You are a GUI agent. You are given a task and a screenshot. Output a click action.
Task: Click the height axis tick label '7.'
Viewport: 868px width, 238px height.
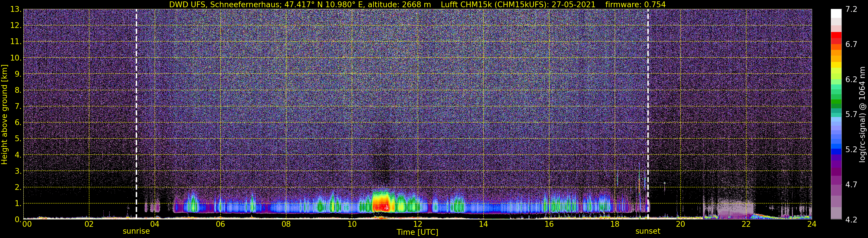pos(18,106)
